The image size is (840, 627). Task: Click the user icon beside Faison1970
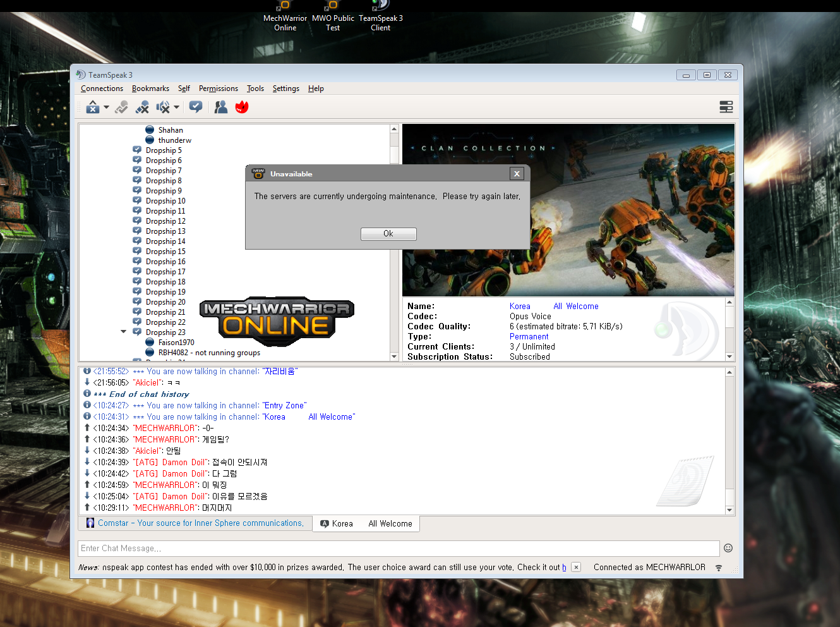click(x=150, y=342)
